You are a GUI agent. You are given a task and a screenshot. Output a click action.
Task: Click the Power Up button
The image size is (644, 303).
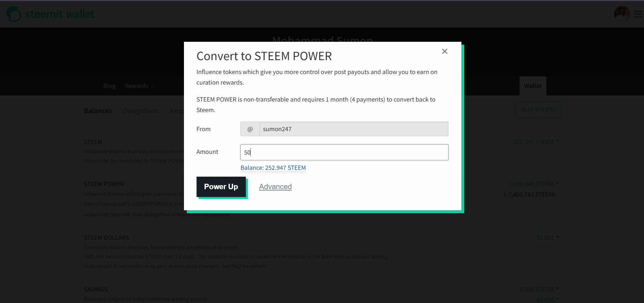[x=221, y=187]
